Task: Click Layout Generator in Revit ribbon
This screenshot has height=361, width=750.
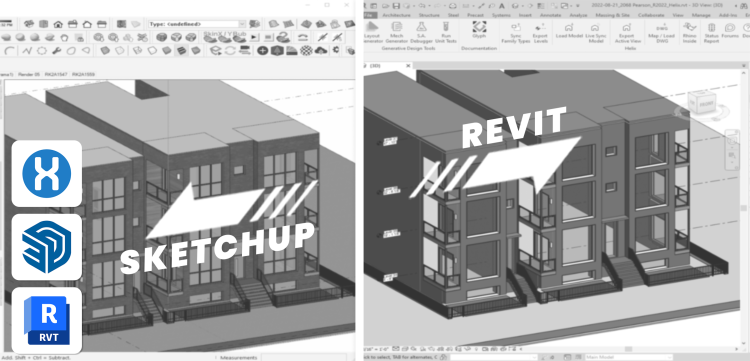Action: (372, 33)
